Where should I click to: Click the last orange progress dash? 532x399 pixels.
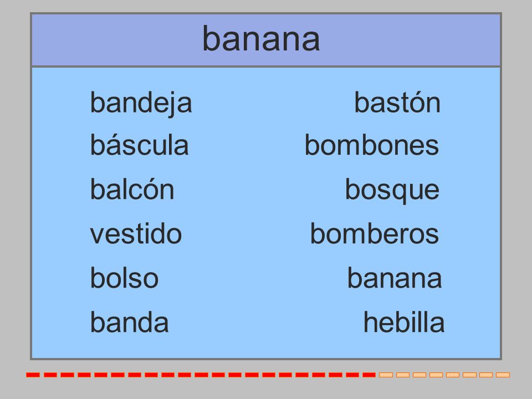[x=503, y=375]
